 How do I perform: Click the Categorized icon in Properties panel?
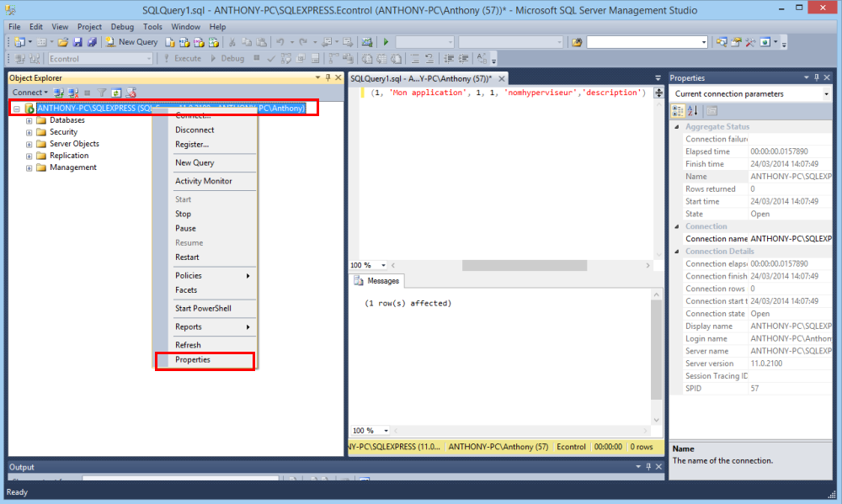click(x=678, y=110)
